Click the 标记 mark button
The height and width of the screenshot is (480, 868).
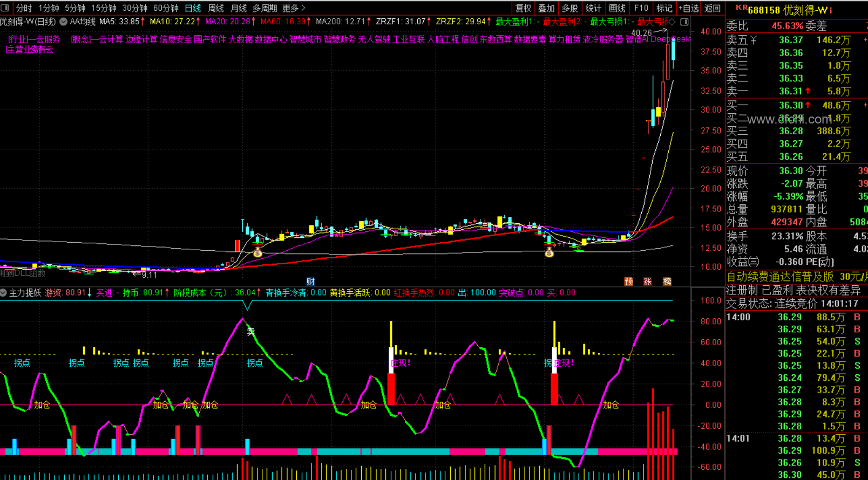coord(664,8)
